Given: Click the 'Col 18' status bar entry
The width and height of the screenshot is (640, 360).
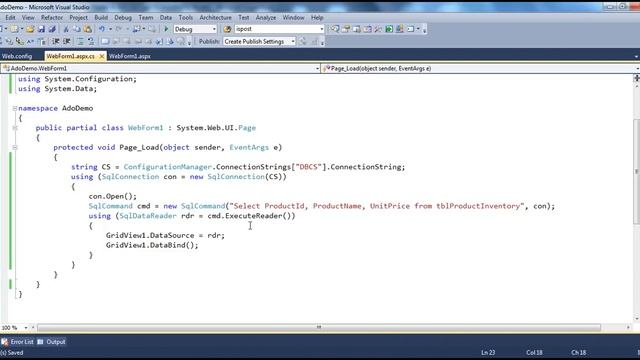Looking at the screenshot, I should (x=534, y=353).
